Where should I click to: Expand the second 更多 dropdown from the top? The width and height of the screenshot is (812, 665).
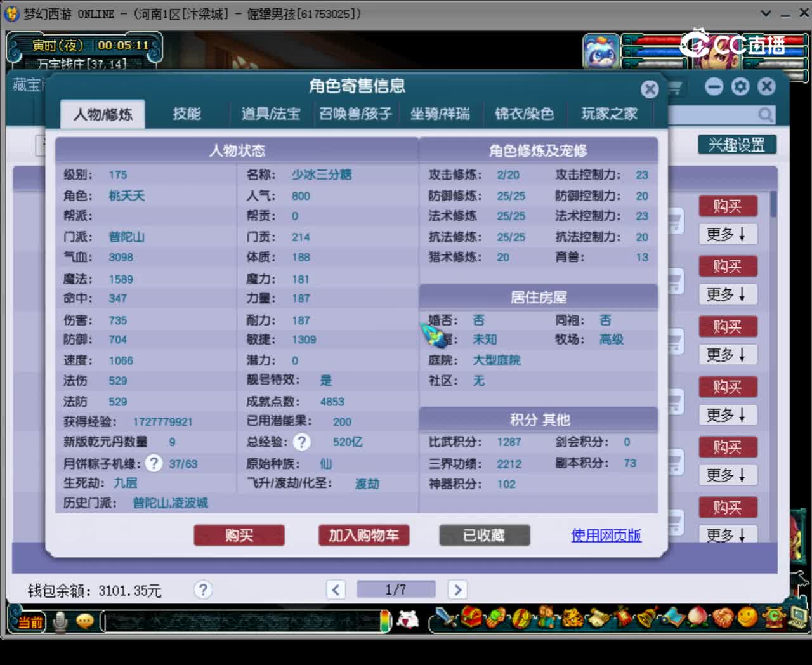(728, 294)
